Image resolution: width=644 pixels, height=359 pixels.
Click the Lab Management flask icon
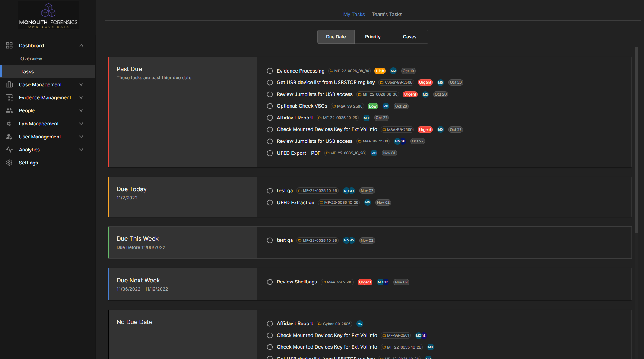coord(9,124)
